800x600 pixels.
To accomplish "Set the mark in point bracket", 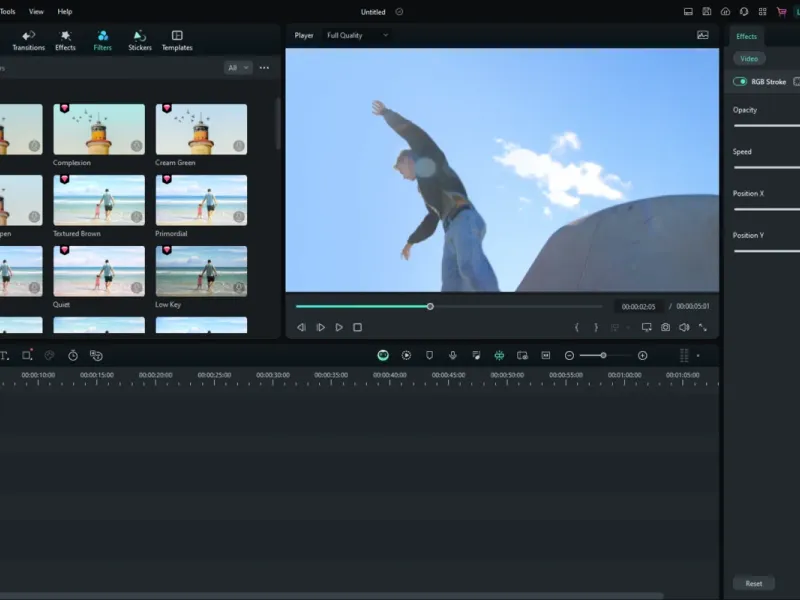I will [x=577, y=328].
